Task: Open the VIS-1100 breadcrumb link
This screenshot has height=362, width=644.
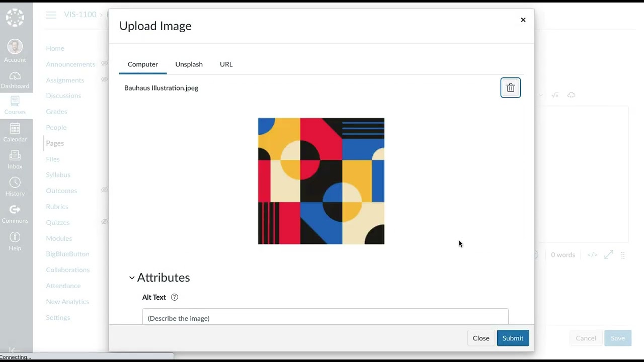Action: (80, 15)
